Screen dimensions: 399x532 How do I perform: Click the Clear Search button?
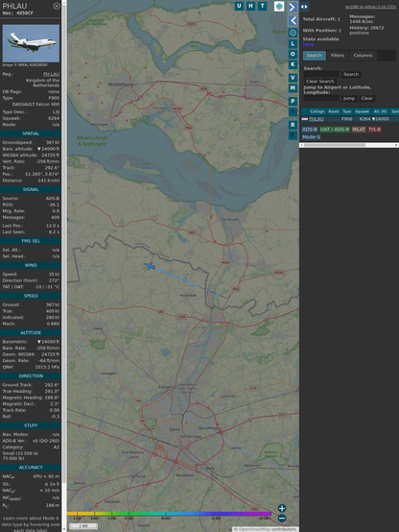pyautogui.click(x=320, y=82)
